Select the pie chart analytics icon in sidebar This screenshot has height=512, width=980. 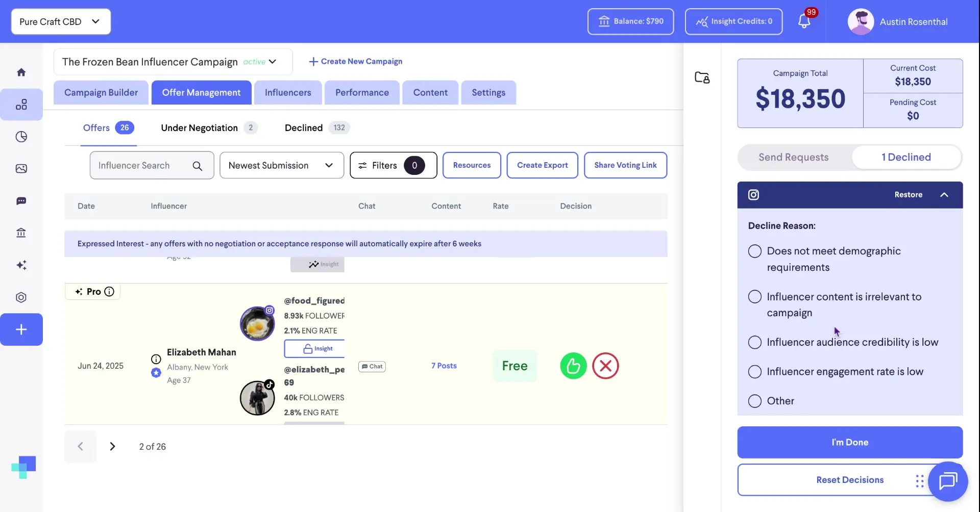(x=21, y=136)
